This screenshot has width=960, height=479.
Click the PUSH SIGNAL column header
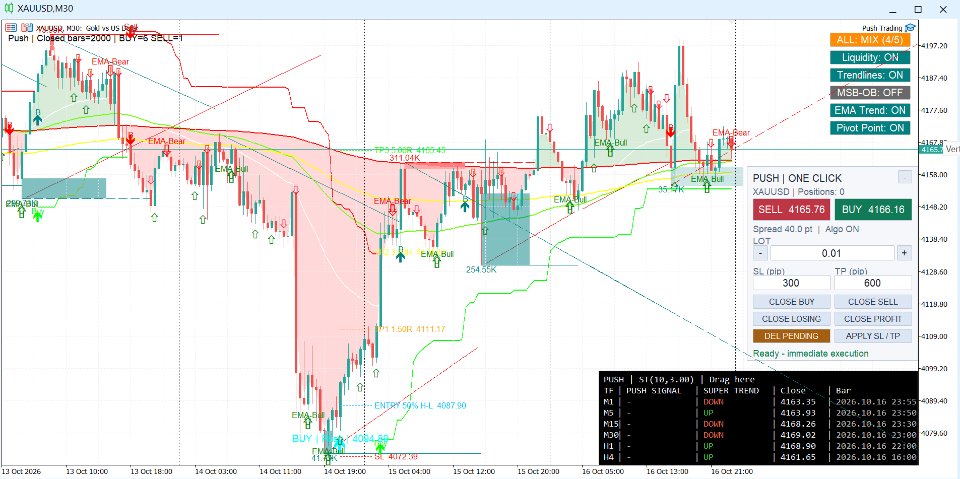coord(653,391)
